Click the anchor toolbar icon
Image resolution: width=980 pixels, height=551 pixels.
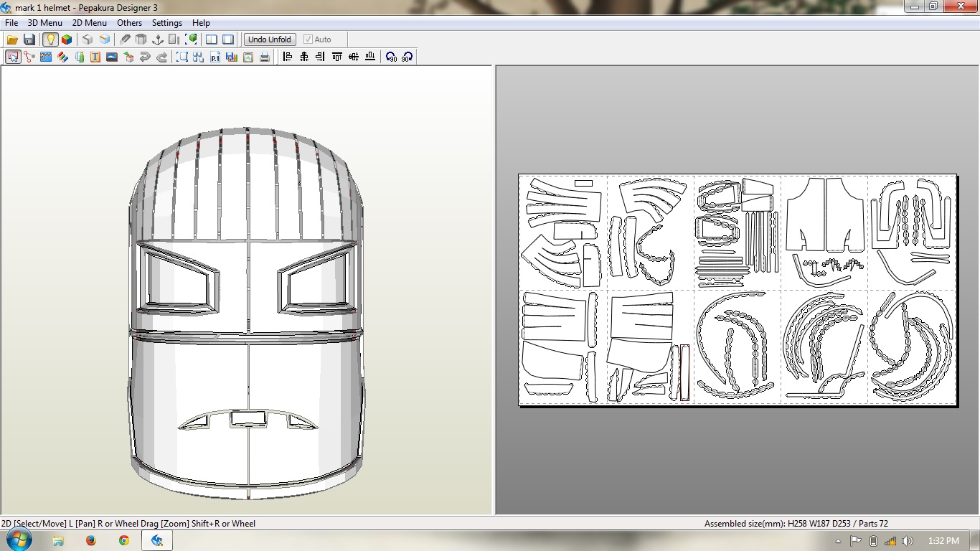point(158,39)
